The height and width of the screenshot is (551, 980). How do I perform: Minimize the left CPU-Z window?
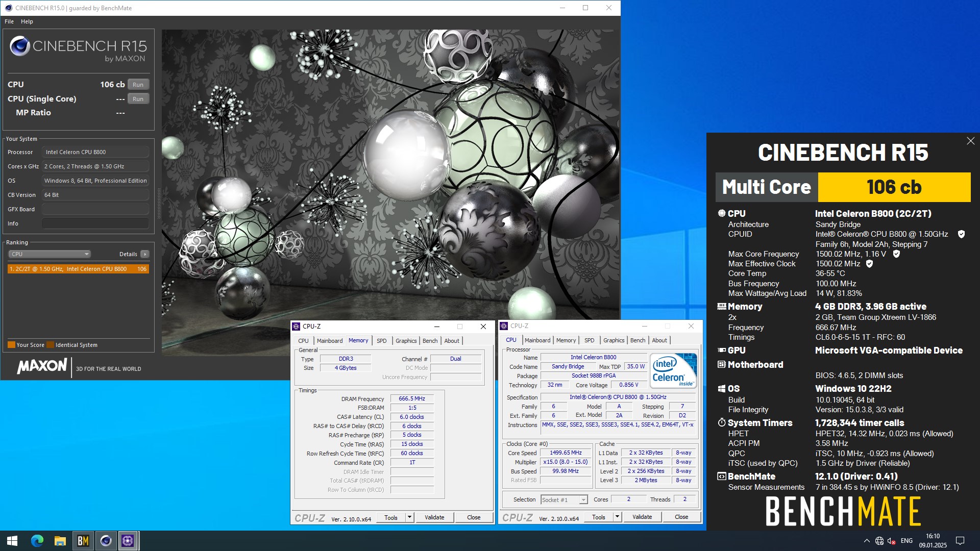437,327
